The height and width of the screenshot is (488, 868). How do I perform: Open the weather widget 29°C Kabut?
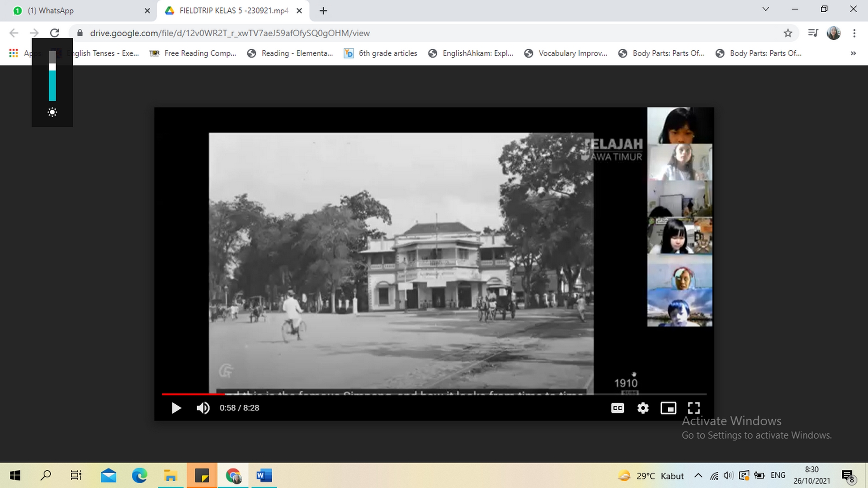(651, 476)
